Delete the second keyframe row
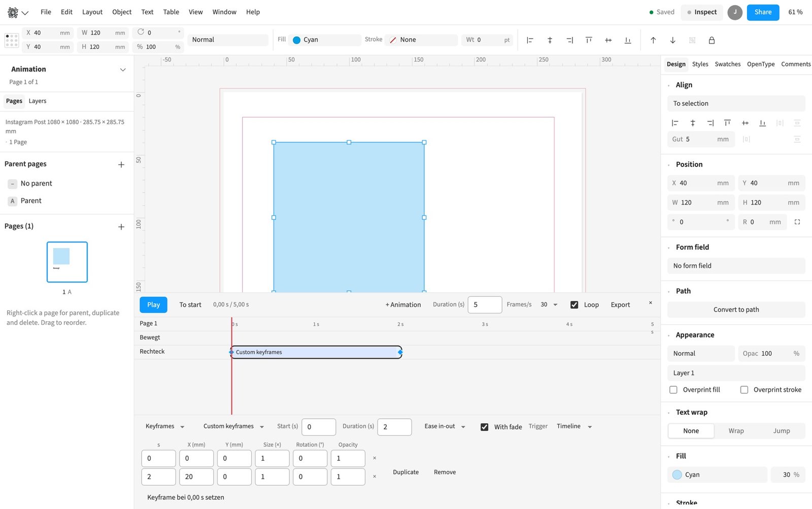Image resolution: width=812 pixels, height=509 pixels. pyautogui.click(x=375, y=477)
